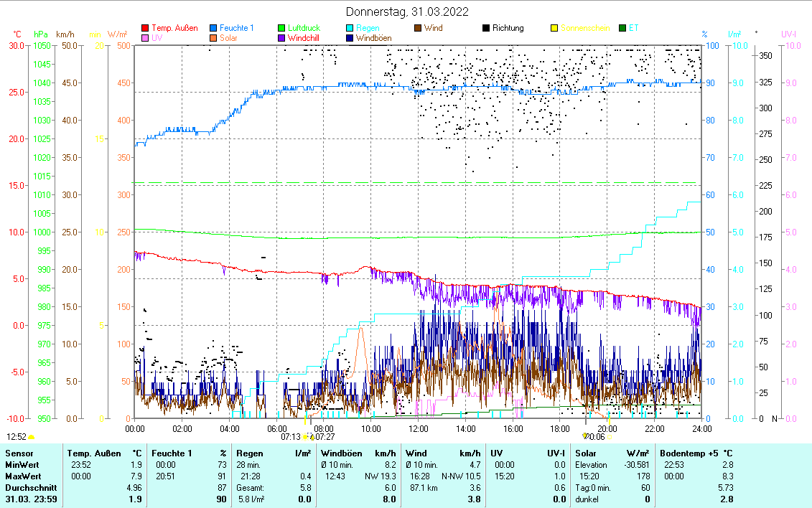
Task: Click the yellow Sonnenschein legend swatch
Action: [x=555, y=28]
